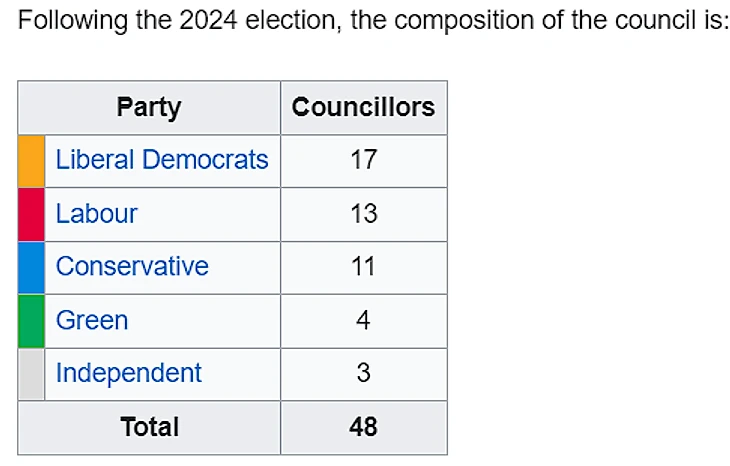The height and width of the screenshot is (466, 730).
Task: Click the Green councillor count 4
Action: 363,321
